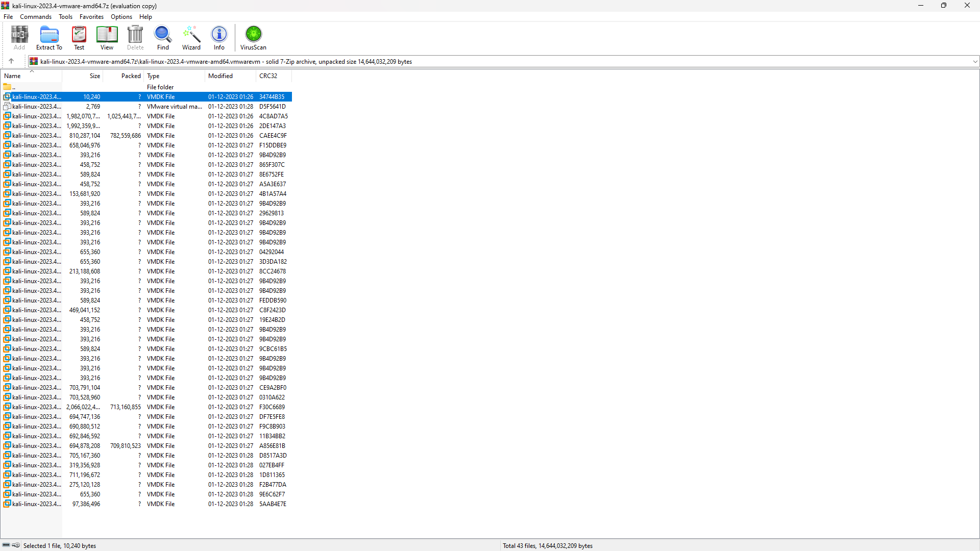
Task: Select file sized 703,791,104
Action: 146,388
